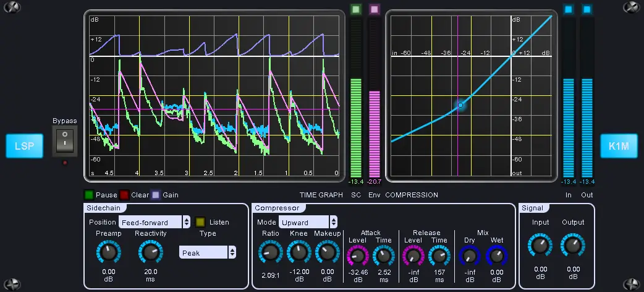
Task: Click the pink Env level meter
Action: pyautogui.click(x=374, y=97)
